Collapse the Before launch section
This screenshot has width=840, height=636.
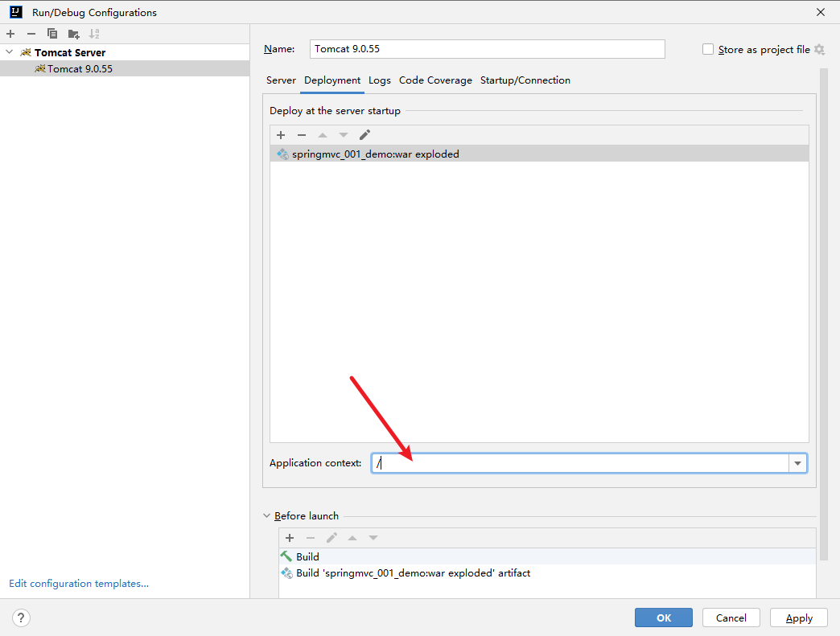(267, 515)
